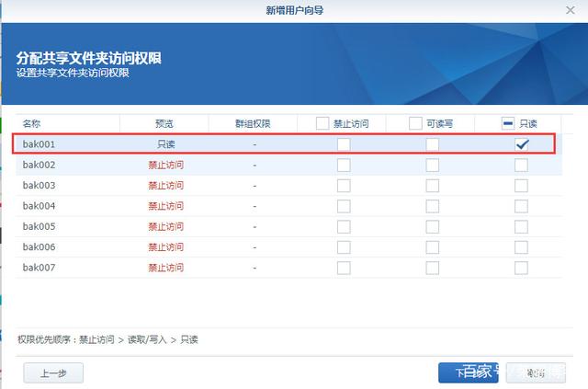
Task: Check 可读写 for bak007
Action: pyautogui.click(x=432, y=268)
